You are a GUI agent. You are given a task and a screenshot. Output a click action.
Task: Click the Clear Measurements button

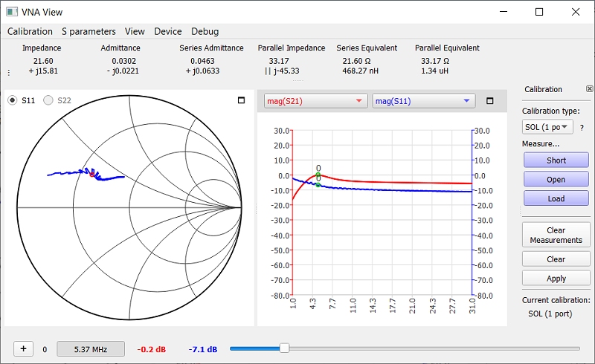click(556, 235)
